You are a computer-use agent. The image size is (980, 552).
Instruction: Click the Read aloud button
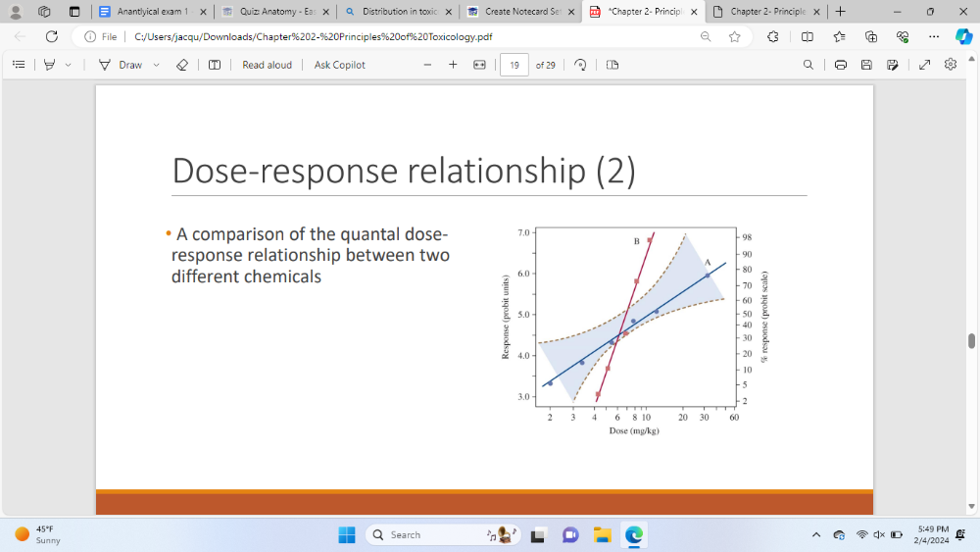pyautogui.click(x=267, y=65)
